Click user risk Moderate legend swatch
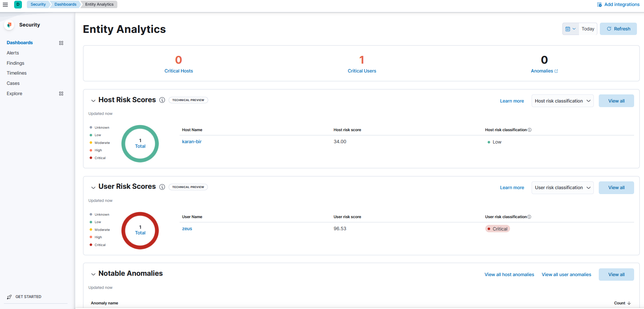 [91, 230]
